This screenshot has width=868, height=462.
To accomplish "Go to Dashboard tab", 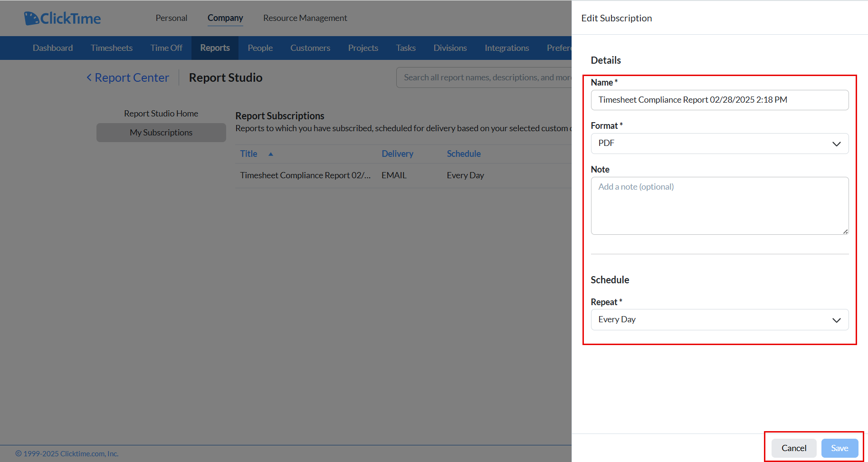I will pyautogui.click(x=53, y=48).
